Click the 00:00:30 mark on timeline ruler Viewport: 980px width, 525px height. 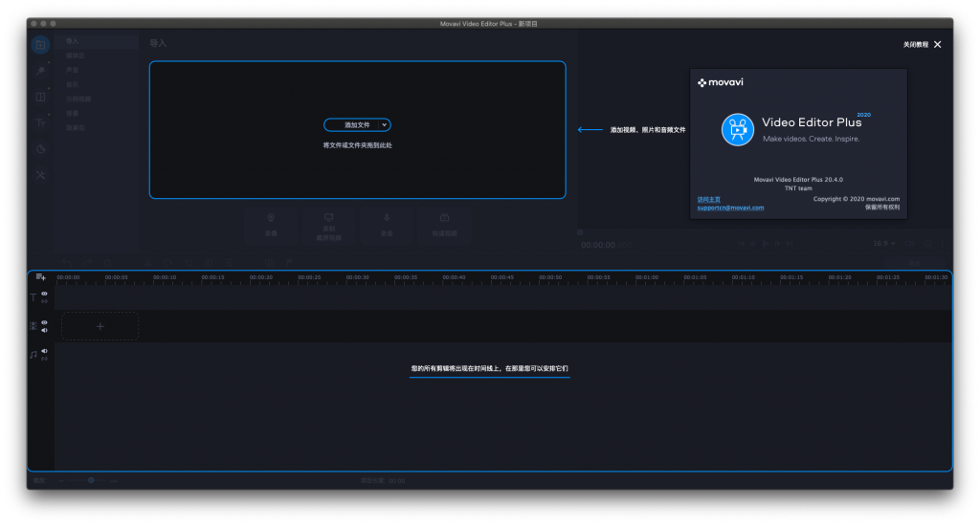(358, 277)
